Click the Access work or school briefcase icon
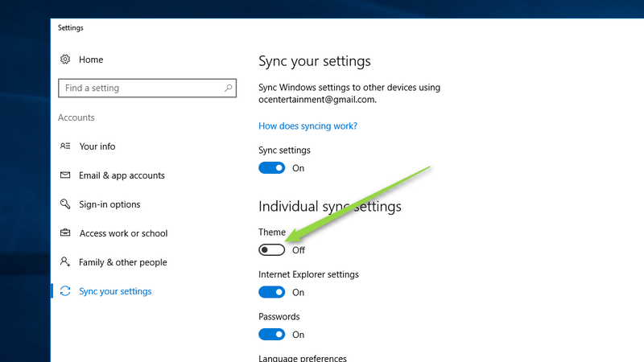Viewport: 644px width, 362px height. [65, 232]
